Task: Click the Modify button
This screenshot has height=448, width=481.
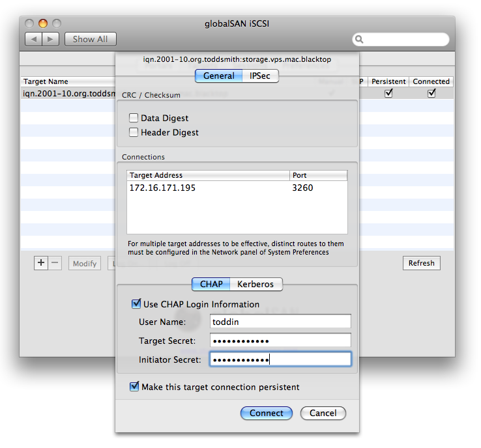Action: click(x=85, y=263)
